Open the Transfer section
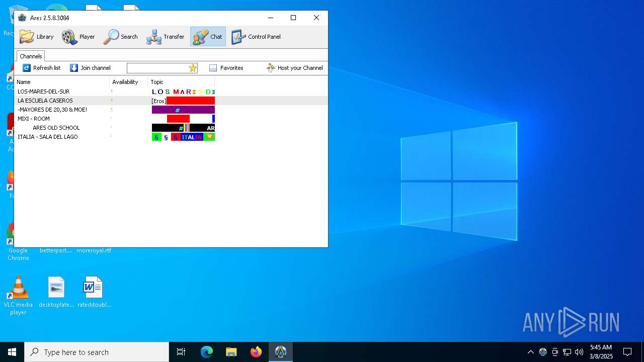This screenshot has height=362, width=644. [165, 37]
